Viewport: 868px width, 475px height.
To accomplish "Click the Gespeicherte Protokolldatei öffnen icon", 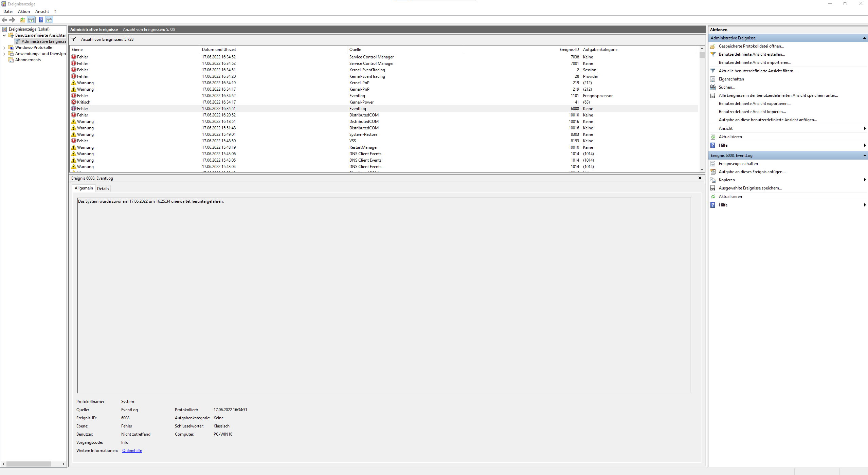I will tap(713, 46).
